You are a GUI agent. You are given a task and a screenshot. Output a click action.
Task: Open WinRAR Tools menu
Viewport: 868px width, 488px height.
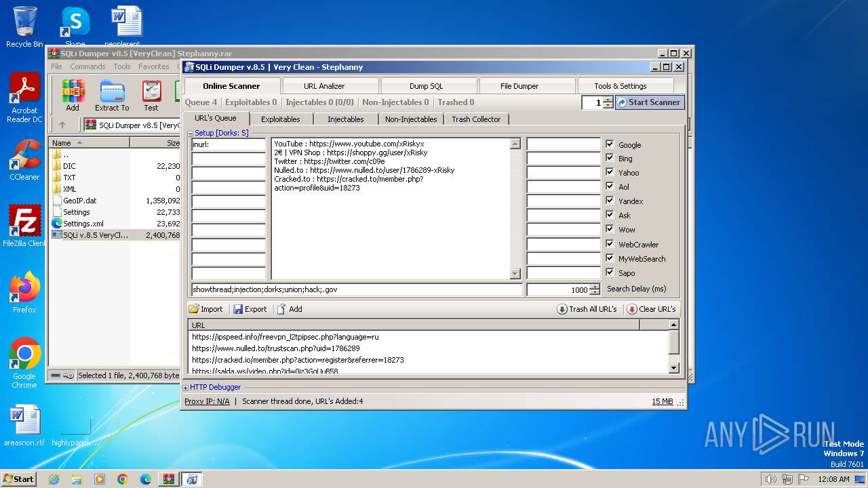click(122, 66)
